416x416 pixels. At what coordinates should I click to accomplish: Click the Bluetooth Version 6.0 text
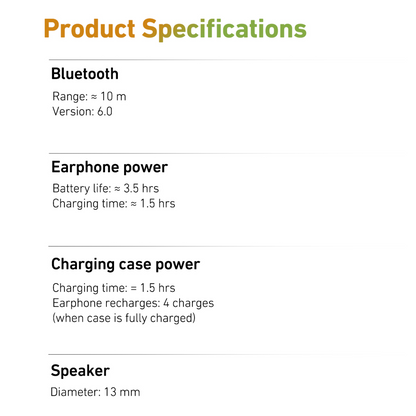[82, 111]
